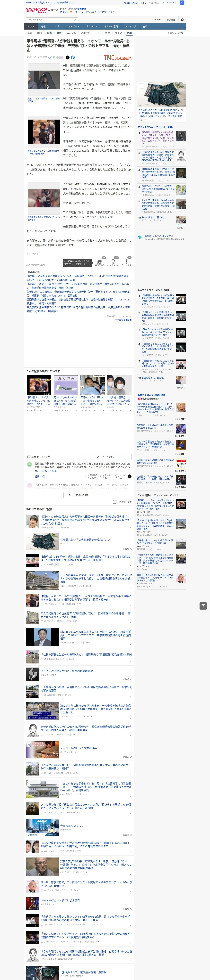Screen dimensions: 210x980
Task: Click the コメントを書く button
Action: pyautogui.click(x=105, y=457)
